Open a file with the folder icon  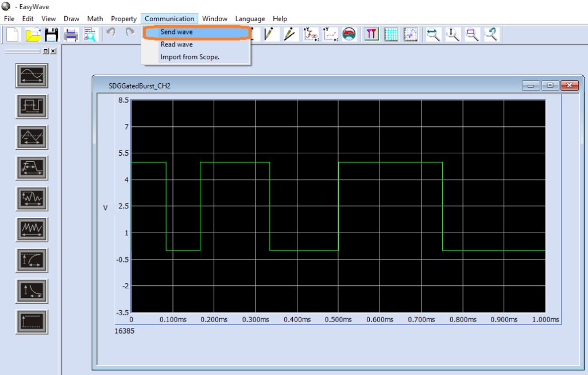33,35
